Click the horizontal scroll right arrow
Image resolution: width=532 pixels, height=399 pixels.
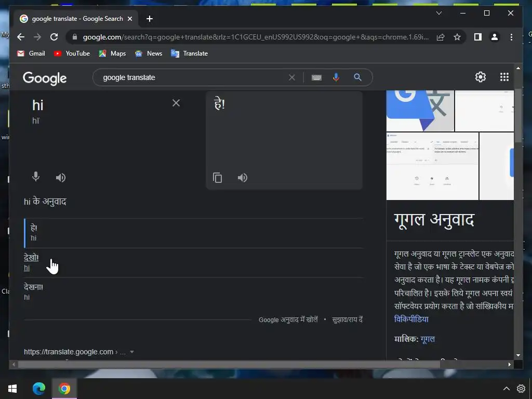(x=509, y=364)
